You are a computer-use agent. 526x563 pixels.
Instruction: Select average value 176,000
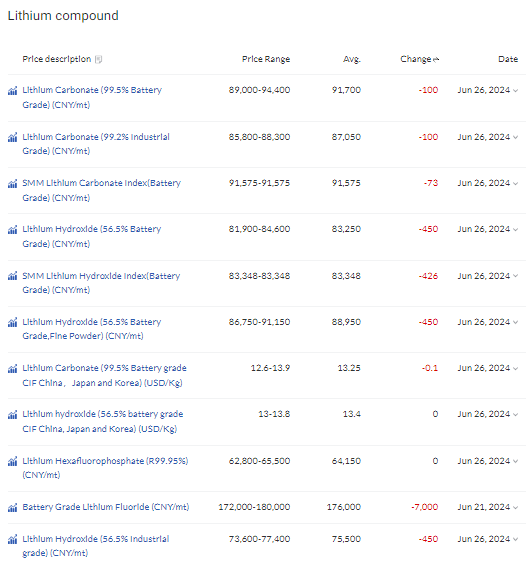pyautogui.click(x=344, y=507)
